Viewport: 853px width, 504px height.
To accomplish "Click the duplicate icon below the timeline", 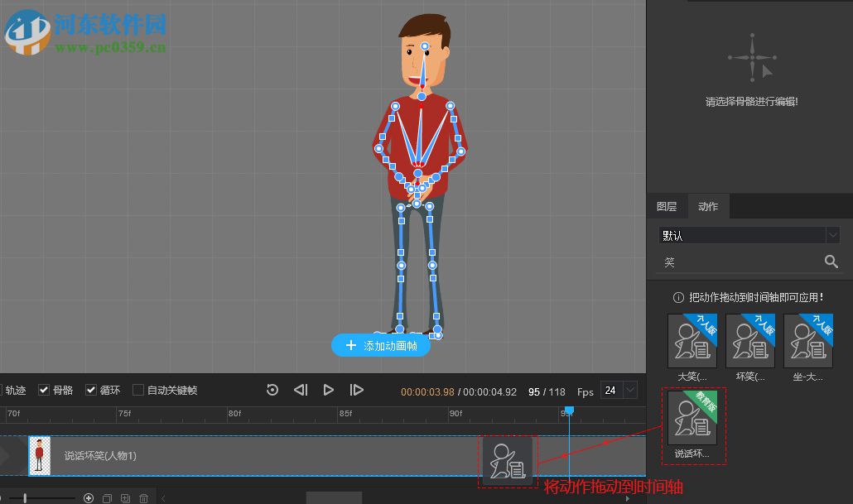I will pos(107,498).
